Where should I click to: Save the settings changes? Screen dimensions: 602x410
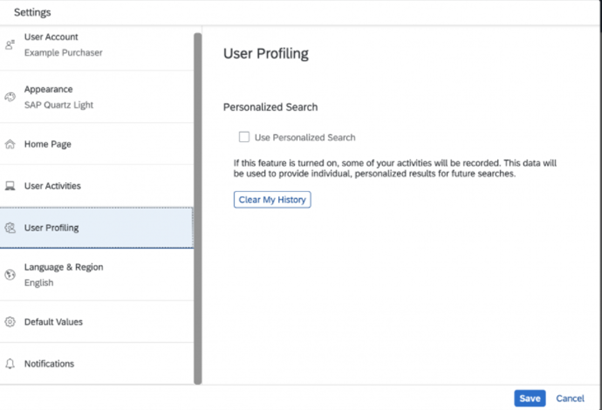[x=530, y=398]
